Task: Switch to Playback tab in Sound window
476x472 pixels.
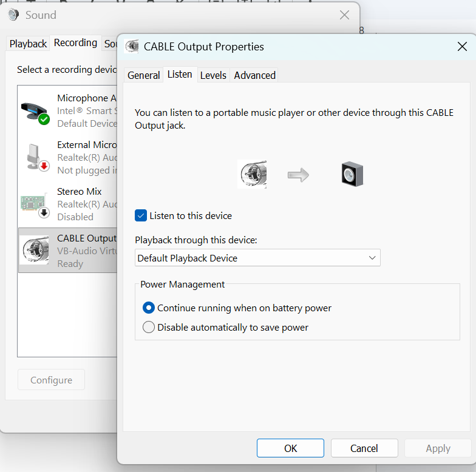Action: [x=28, y=44]
